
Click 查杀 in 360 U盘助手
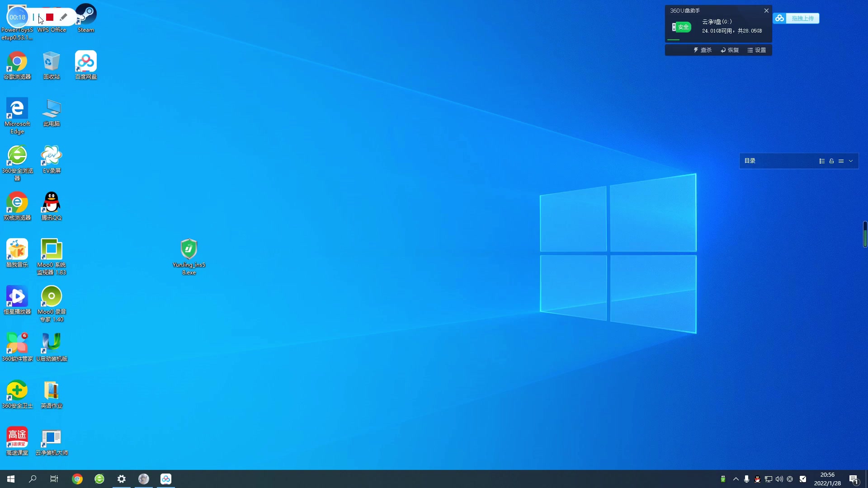tap(703, 50)
